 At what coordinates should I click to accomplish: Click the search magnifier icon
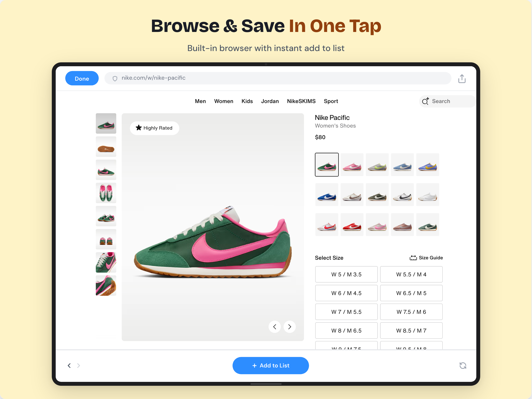click(x=425, y=101)
